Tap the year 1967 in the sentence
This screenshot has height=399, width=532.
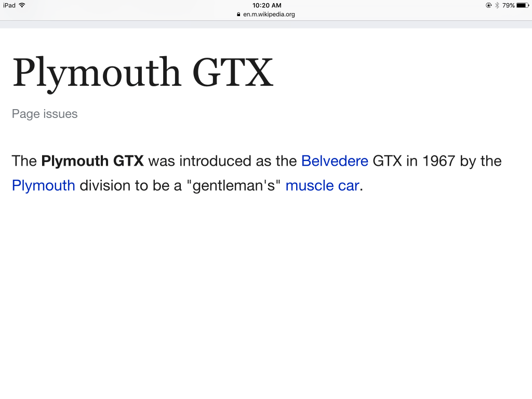click(x=438, y=161)
